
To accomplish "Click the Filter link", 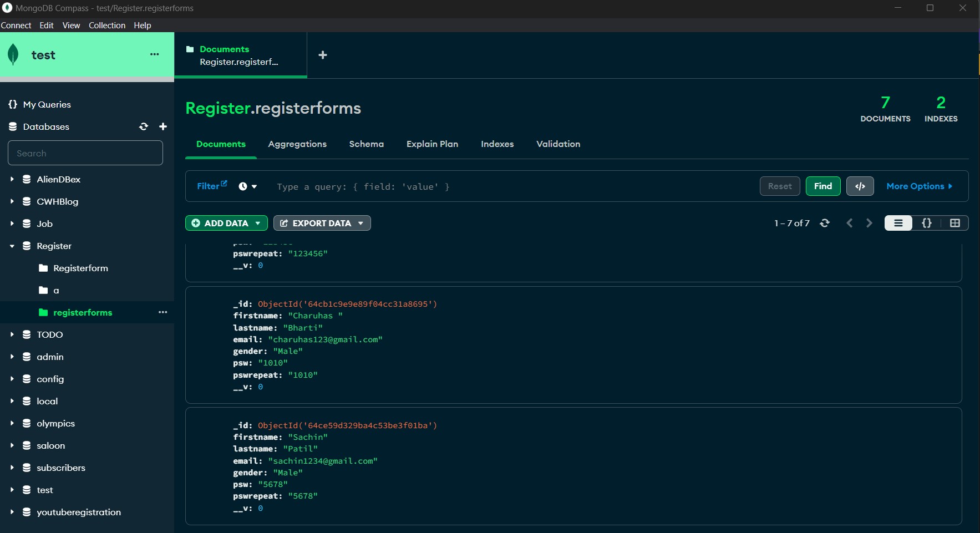I will (x=208, y=186).
